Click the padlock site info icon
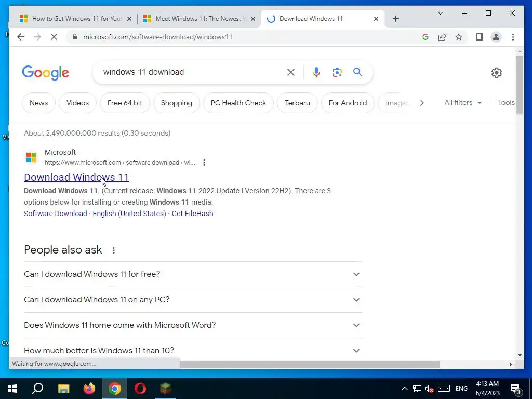This screenshot has width=532, height=399. (x=75, y=37)
